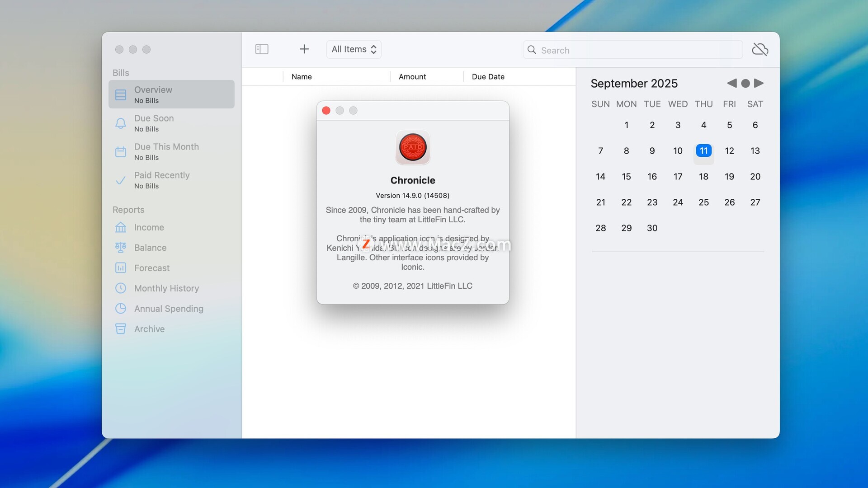The width and height of the screenshot is (868, 488).
Task: Click the Archive box icon
Action: [x=121, y=329]
